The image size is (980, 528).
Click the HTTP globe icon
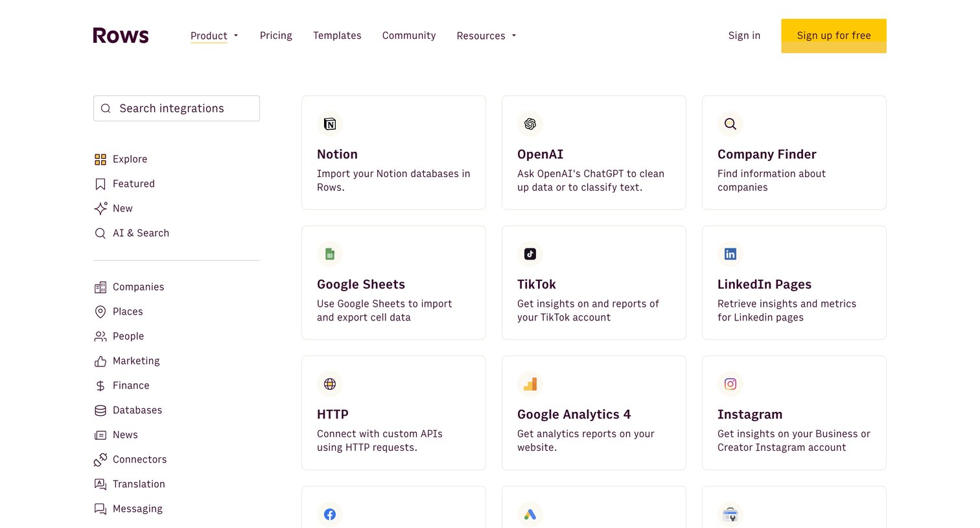[x=330, y=384]
